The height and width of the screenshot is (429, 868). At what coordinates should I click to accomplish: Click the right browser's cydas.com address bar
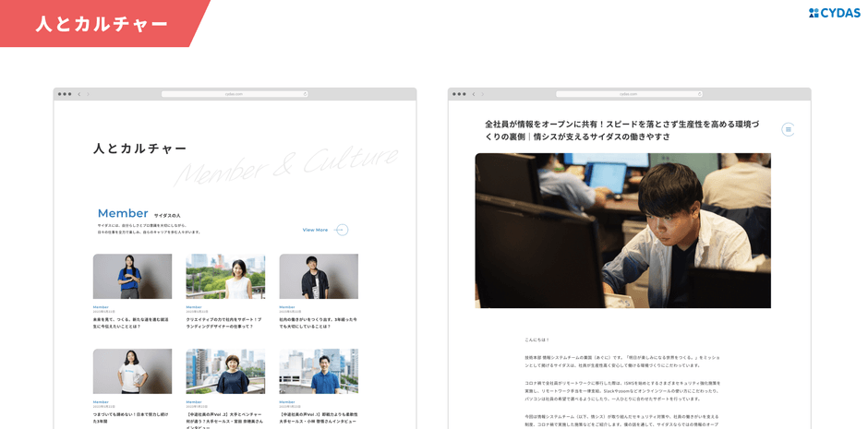pos(628,94)
